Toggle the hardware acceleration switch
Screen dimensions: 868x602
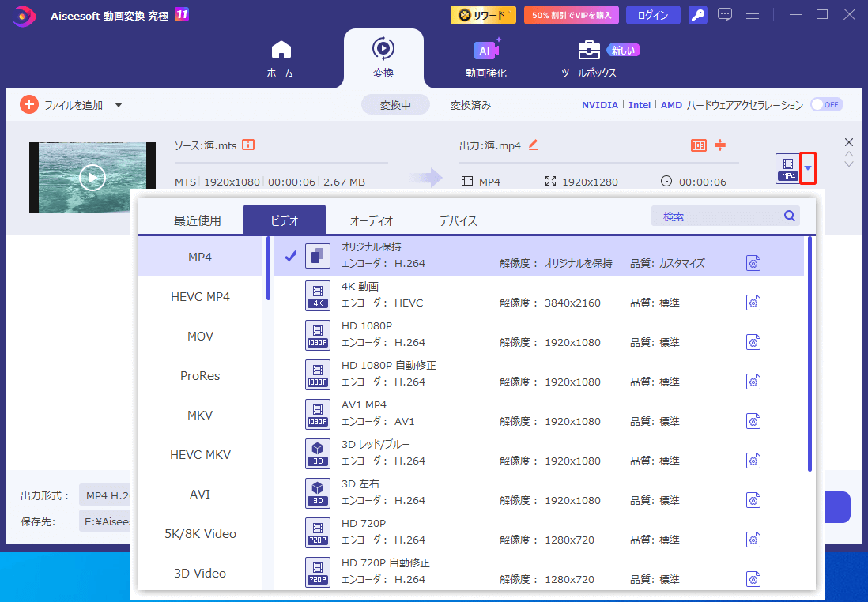[826, 103]
